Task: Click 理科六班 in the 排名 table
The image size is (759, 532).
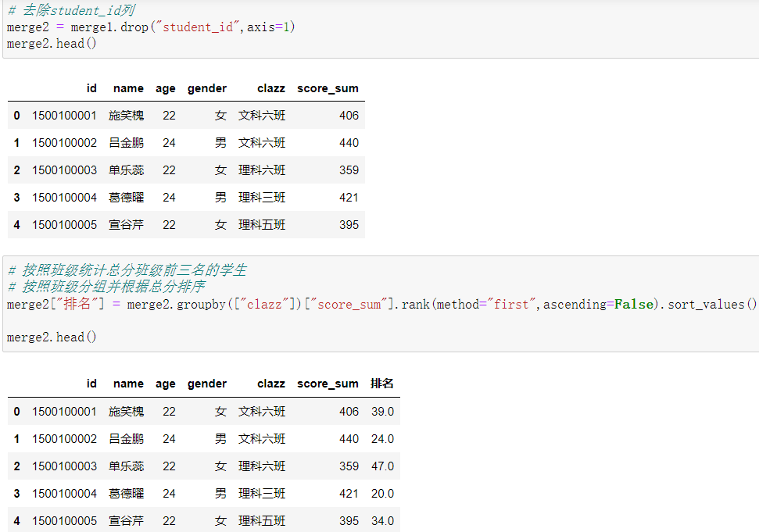Action: tap(262, 466)
